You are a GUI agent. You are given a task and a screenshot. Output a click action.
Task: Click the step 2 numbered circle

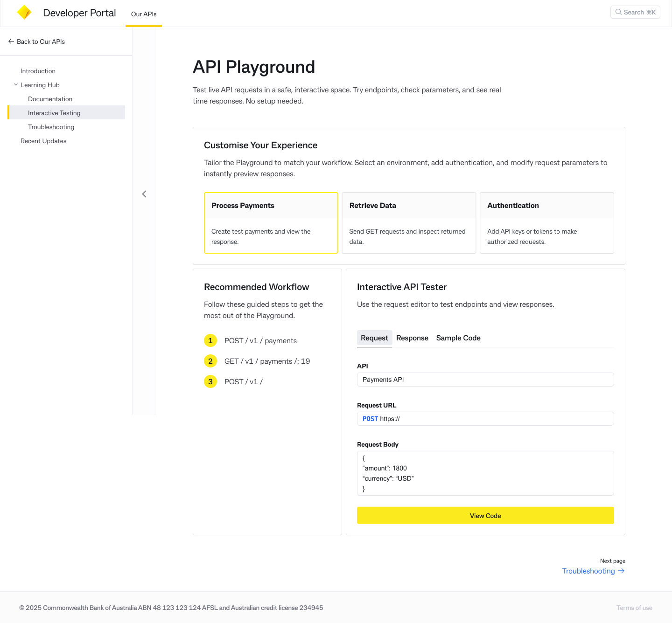tap(210, 361)
